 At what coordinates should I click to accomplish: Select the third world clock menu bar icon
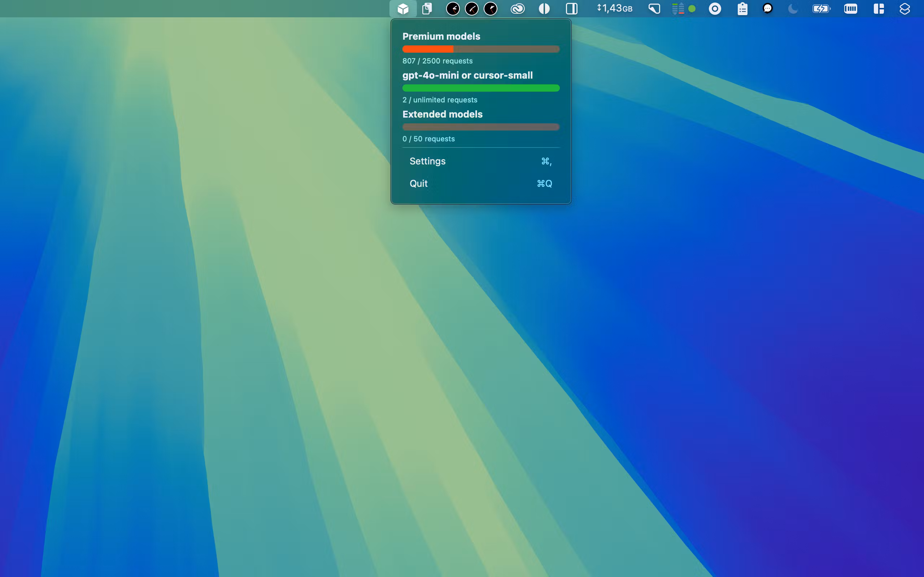491,8
